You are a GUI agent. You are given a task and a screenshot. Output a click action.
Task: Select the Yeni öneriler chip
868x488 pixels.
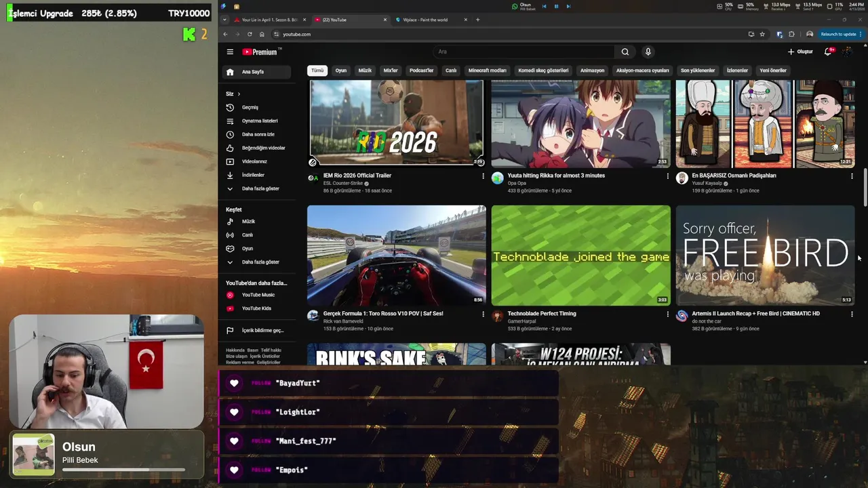click(x=773, y=70)
